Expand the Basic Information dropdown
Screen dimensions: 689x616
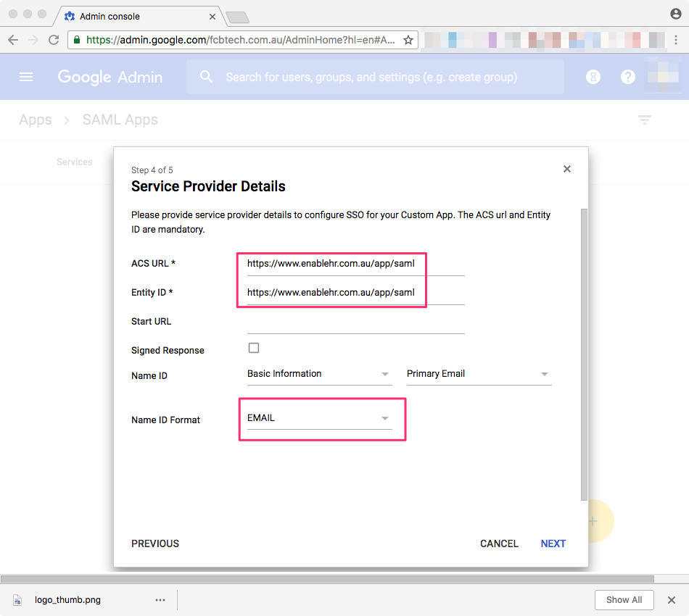coord(319,374)
